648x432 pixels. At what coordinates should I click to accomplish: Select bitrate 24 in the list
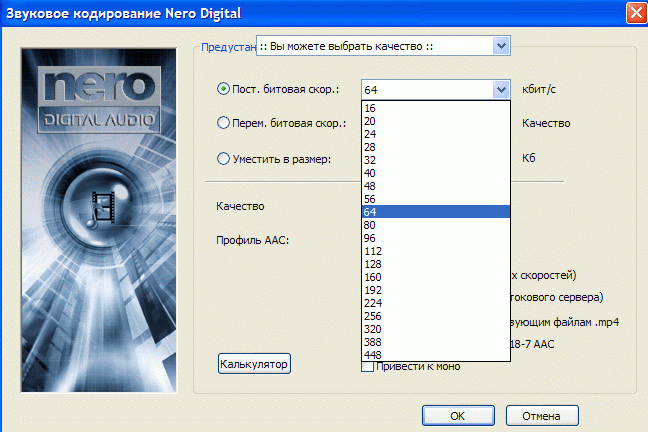coord(436,134)
